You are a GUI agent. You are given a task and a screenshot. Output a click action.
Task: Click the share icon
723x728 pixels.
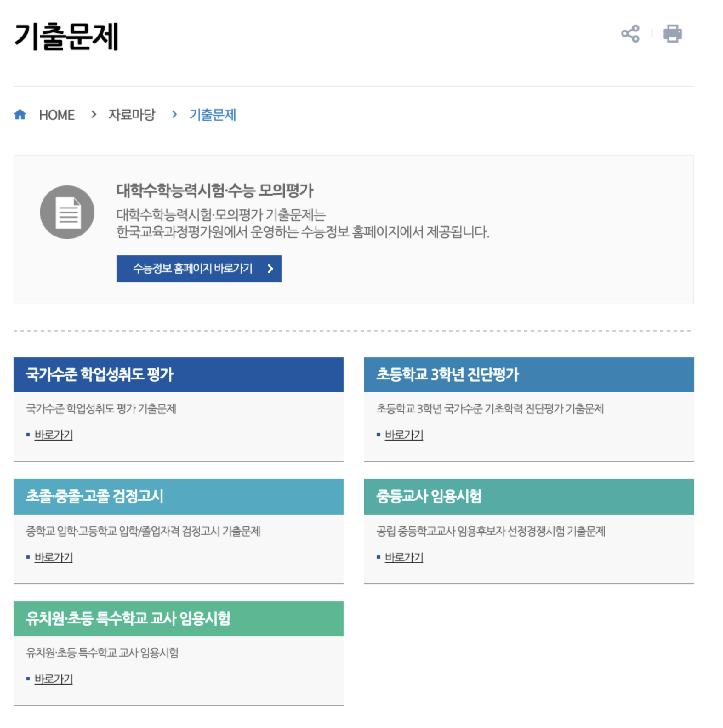tap(630, 34)
